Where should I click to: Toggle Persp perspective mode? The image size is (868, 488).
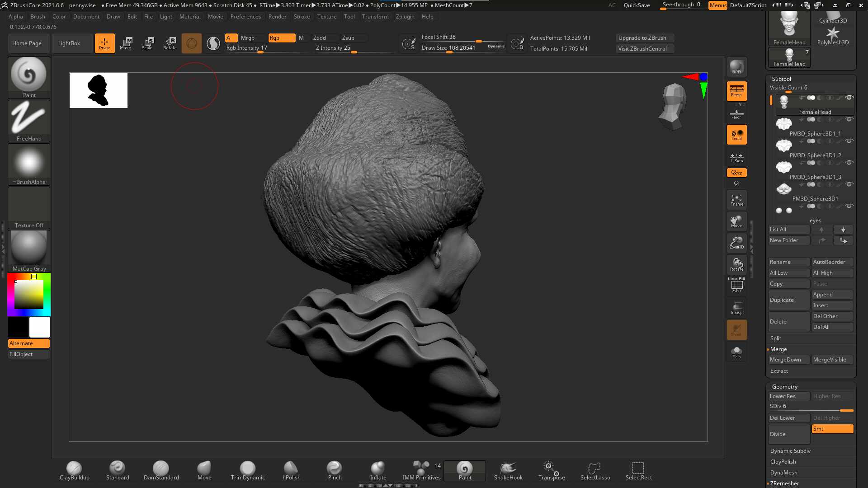coord(736,91)
